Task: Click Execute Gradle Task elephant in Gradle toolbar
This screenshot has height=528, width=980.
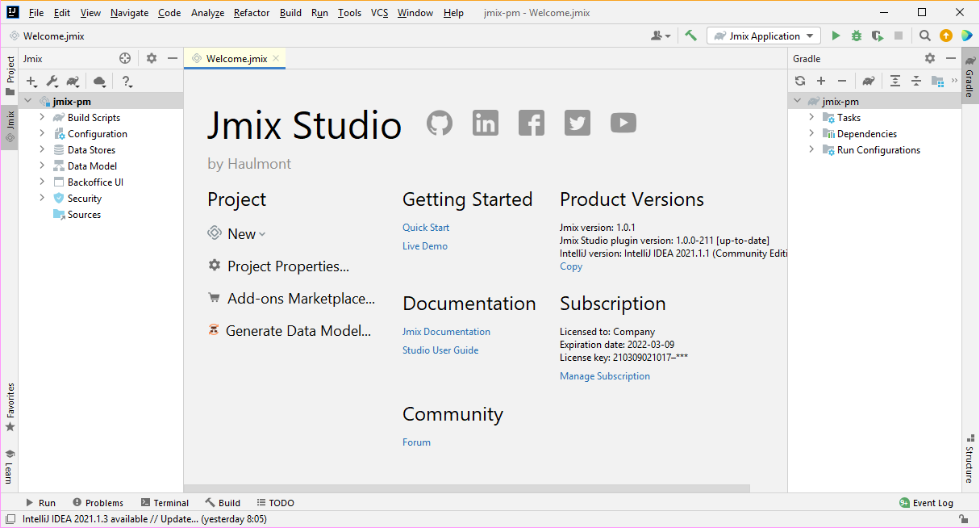Action: coord(869,81)
